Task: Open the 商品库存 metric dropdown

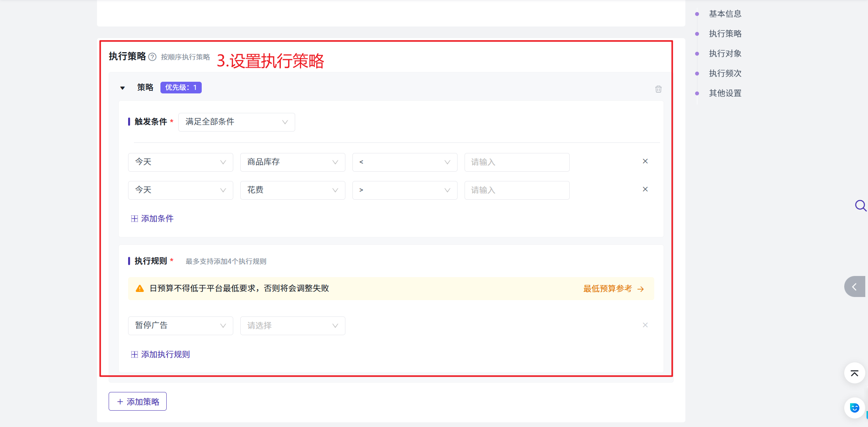Action: 292,162
